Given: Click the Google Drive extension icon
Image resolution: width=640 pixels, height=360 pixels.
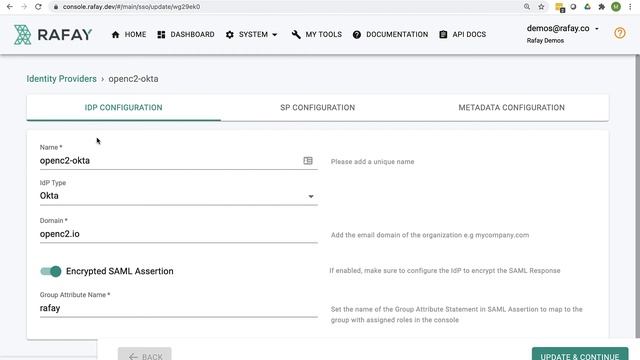Looking at the screenshot, I should [x=587, y=7].
